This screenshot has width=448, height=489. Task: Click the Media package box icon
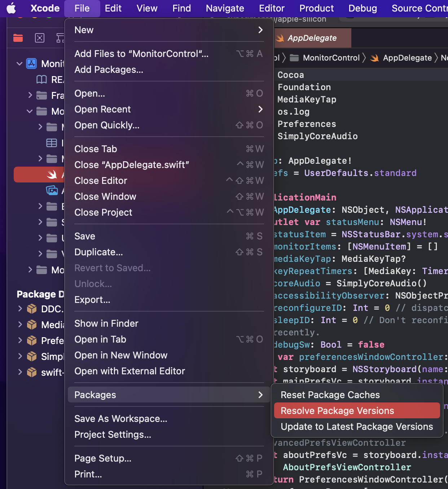click(32, 325)
